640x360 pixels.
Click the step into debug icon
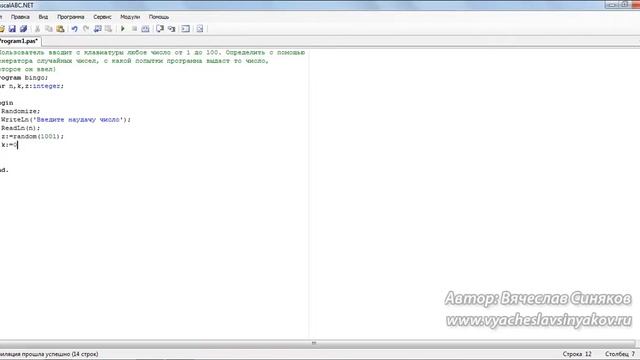pyautogui.click(x=172, y=29)
